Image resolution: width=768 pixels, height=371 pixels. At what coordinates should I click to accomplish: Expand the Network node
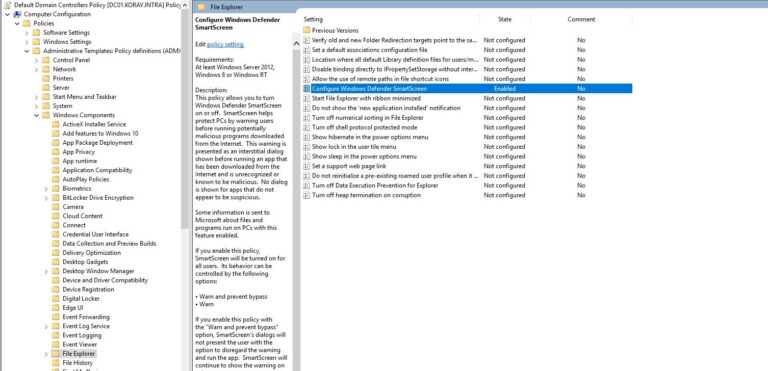(37, 69)
